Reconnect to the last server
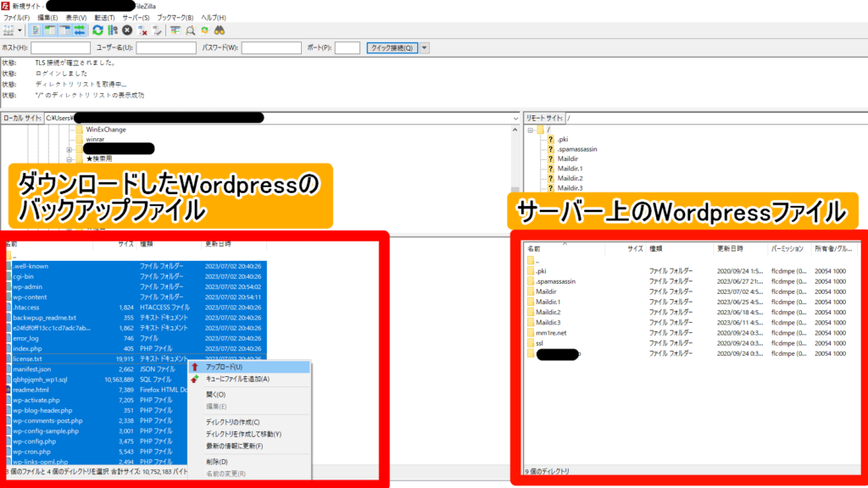The image size is (868, 488). pyautogui.click(x=157, y=30)
